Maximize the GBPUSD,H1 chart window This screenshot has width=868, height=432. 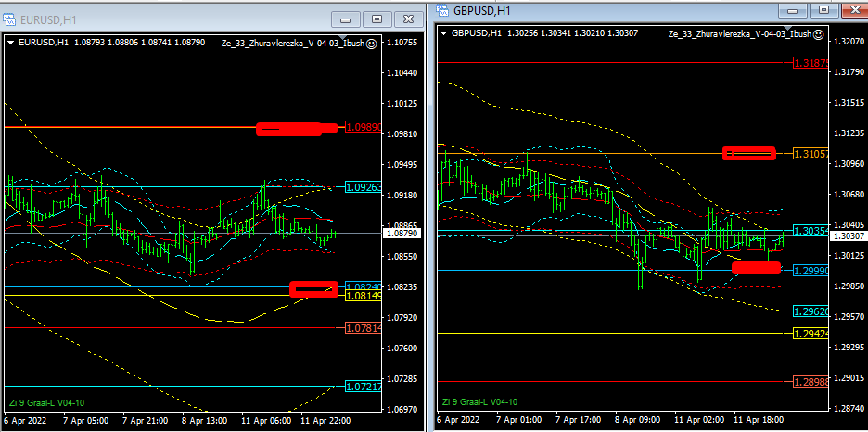pos(822,9)
